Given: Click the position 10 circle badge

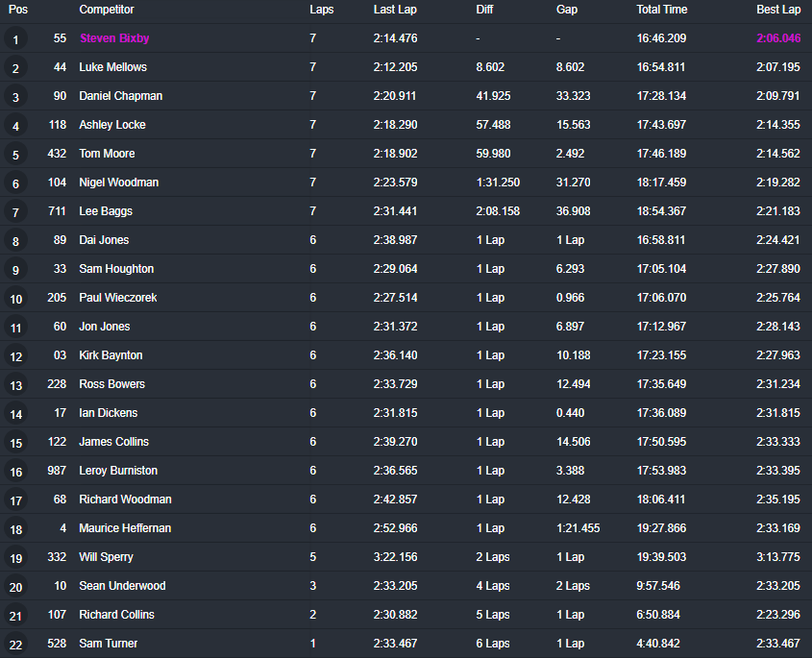Looking at the screenshot, I should 15,299.
